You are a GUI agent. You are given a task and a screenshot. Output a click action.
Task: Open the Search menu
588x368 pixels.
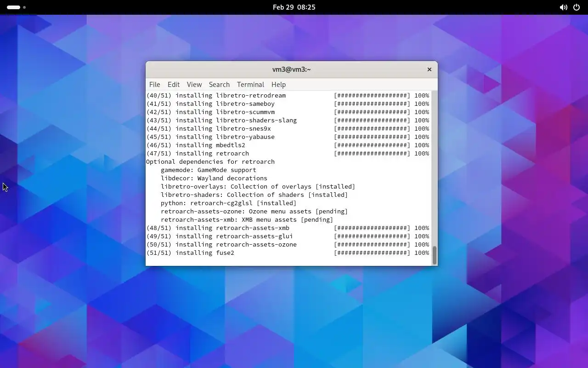coord(219,85)
